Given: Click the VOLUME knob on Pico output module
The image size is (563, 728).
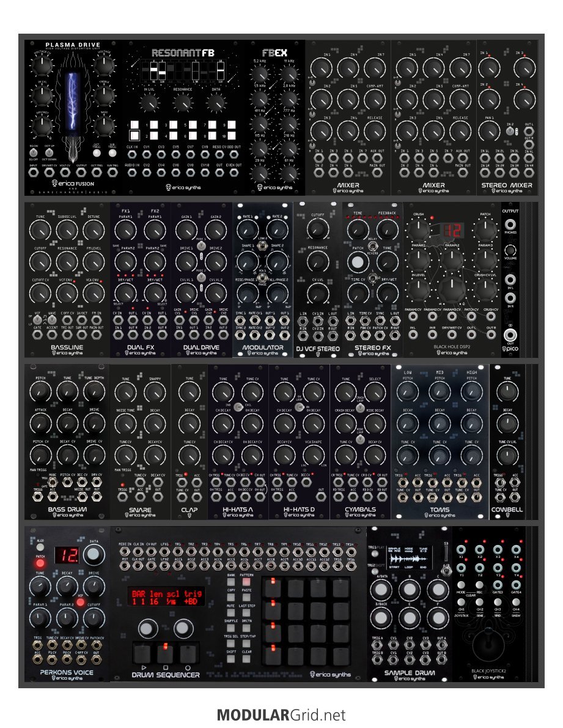Looking at the screenshot, I should click(x=509, y=250).
